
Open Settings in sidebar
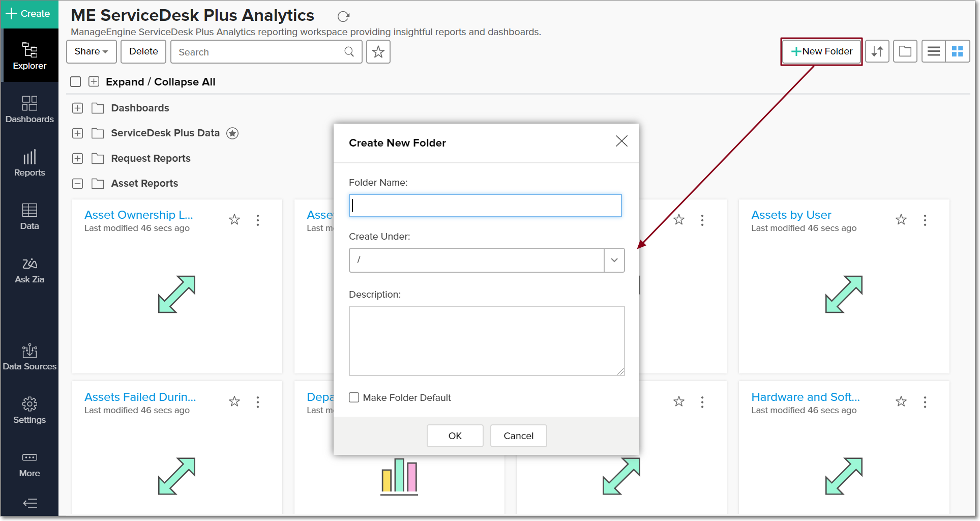(29, 410)
